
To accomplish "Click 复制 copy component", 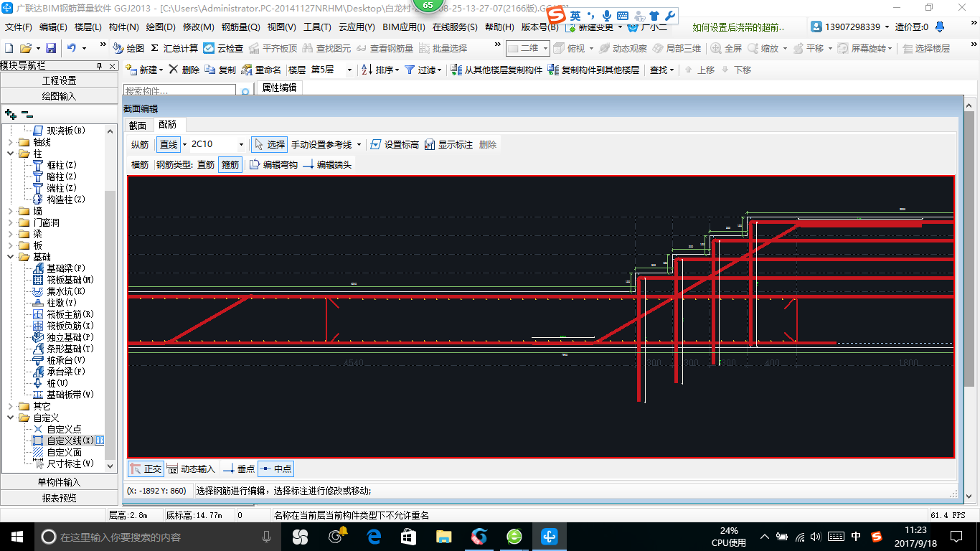I will pos(220,70).
